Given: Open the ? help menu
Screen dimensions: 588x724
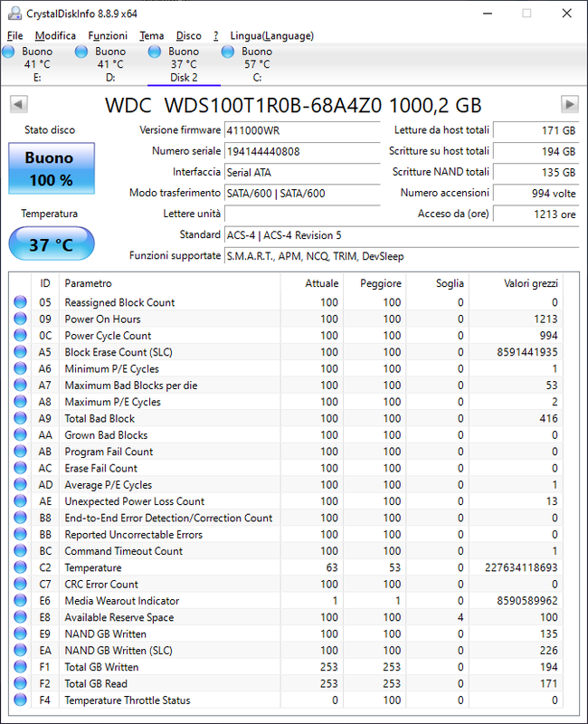Looking at the screenshot, I should pos(215,35).
